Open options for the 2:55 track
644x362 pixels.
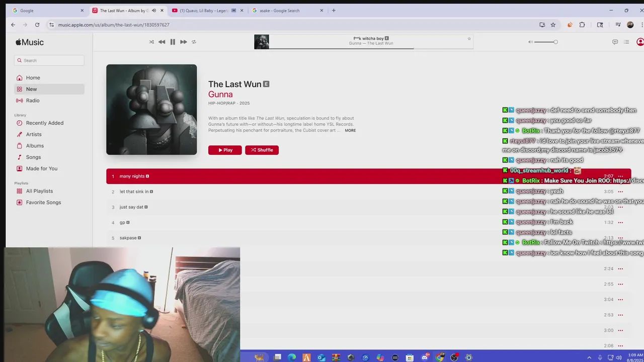point(620,284)
